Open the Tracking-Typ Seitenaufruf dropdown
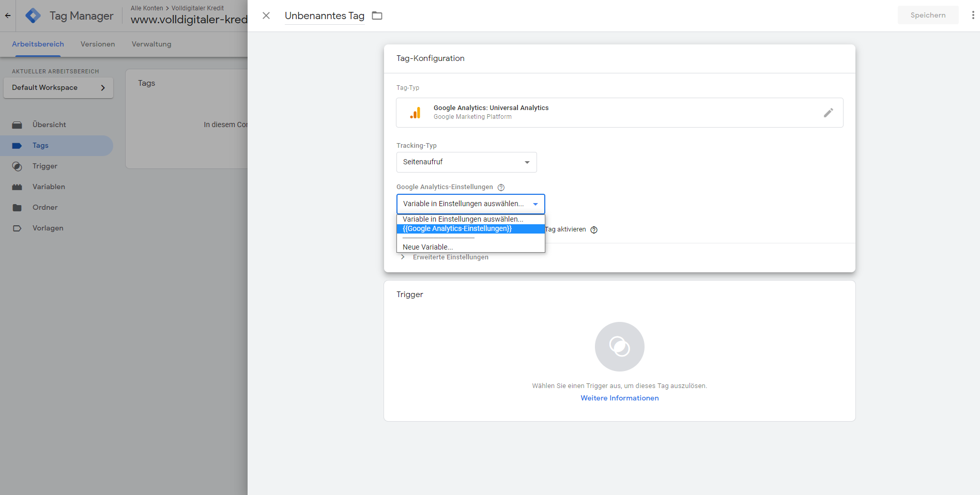Image resolution: width=980 pixels, height=495 pixels. pyautogui.click(x=466, y=162)
